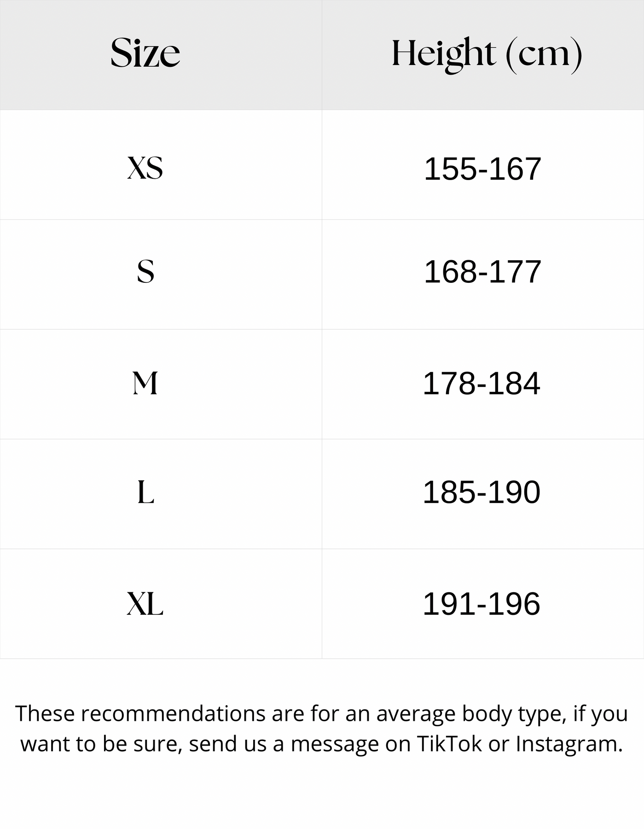Select the XL size cell
Screen dimensions: 644x829
(x=145, y=604)
